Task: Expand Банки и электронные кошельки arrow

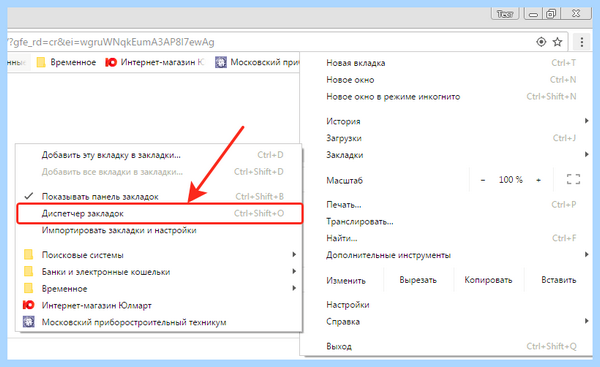Action: pyautogui.click(x=294, y=271)
